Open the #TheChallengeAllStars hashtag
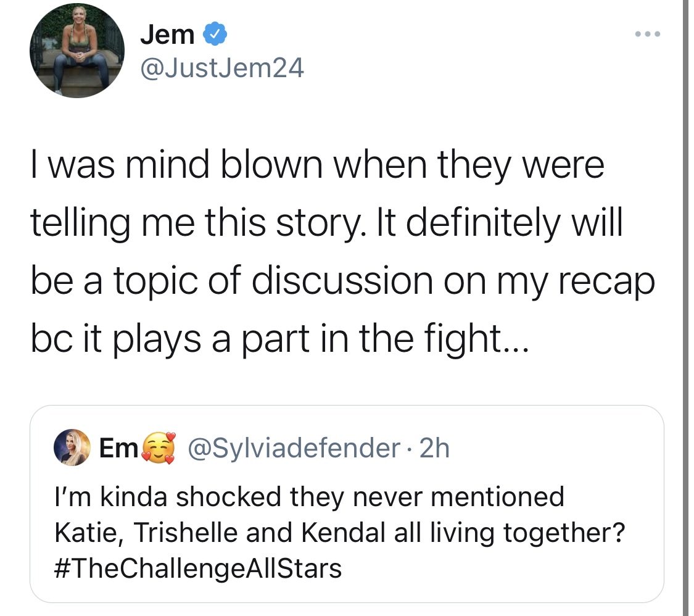 (x=198, y=568)
